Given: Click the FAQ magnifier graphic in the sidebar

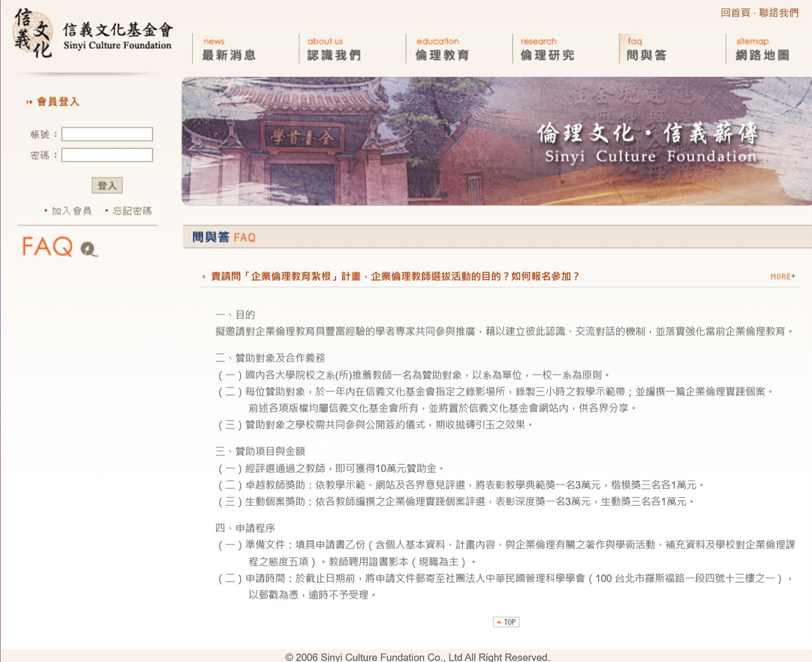Looking at the screenshot, I should tap(60, 246).
